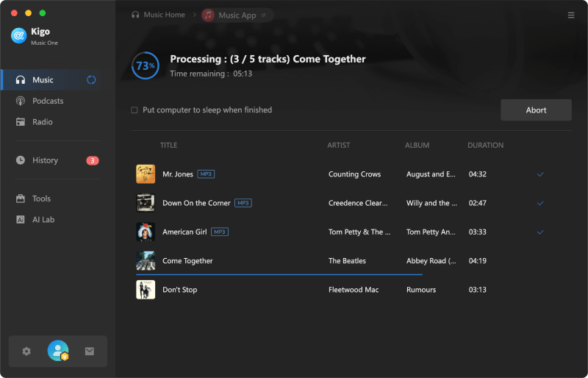Select Music in the sidebar
Viewport: 588px width, 378px height.
pyautogui.click(x=58, y=79)
